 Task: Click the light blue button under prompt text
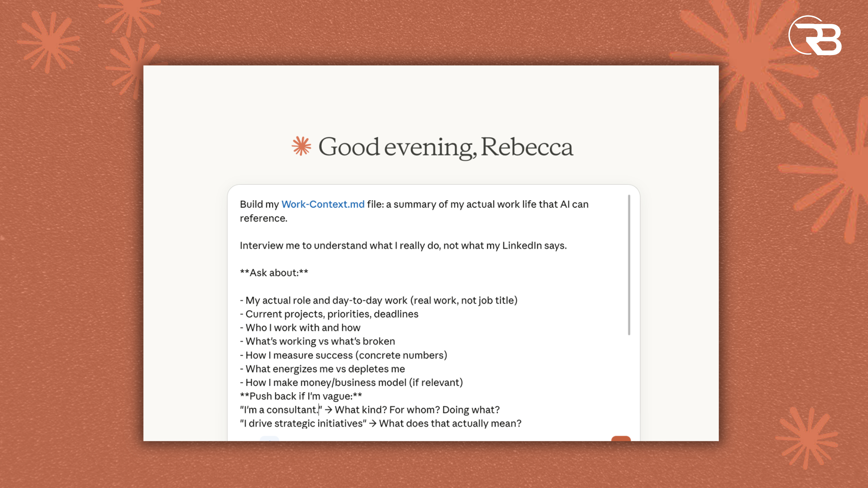pyautogui.click(x=269, y=438)
